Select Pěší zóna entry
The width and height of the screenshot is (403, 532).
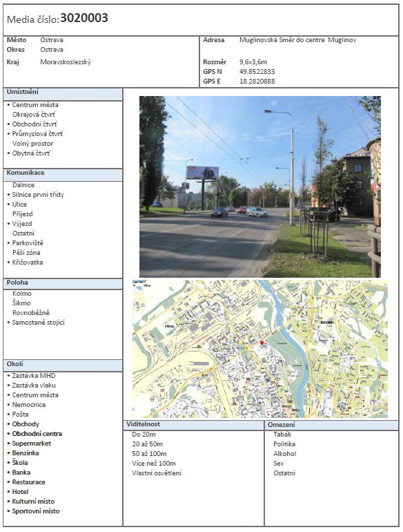(x=26, y=253)
